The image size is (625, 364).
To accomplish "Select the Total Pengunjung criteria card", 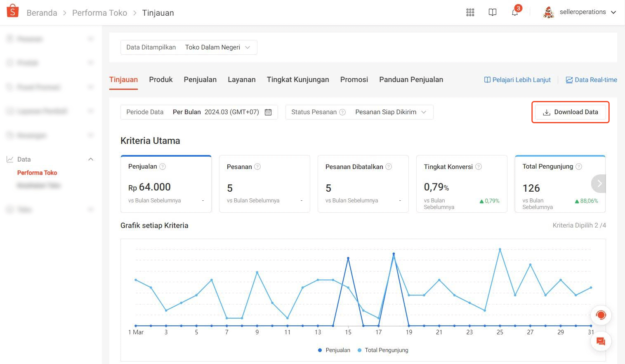I will 560,184.
